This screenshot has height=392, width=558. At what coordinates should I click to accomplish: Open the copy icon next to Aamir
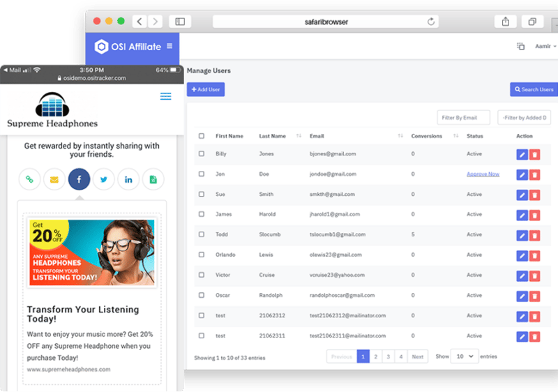click(520, 46)
